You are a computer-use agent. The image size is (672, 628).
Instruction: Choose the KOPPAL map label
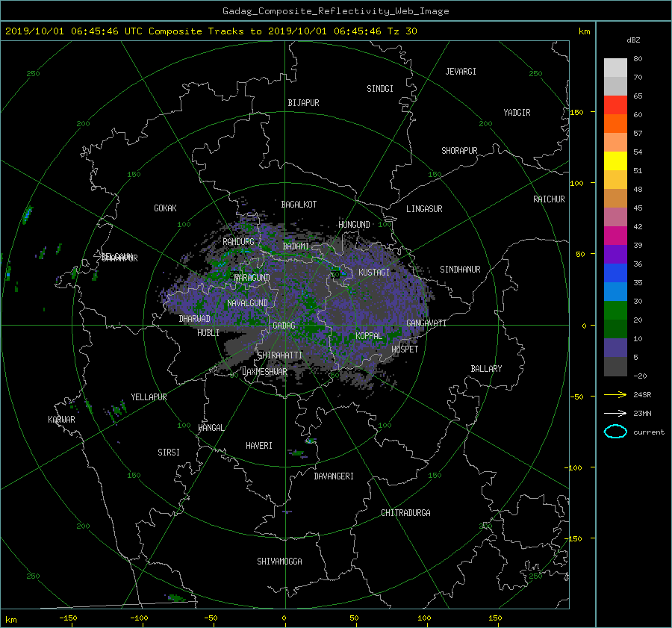point(369,336)
